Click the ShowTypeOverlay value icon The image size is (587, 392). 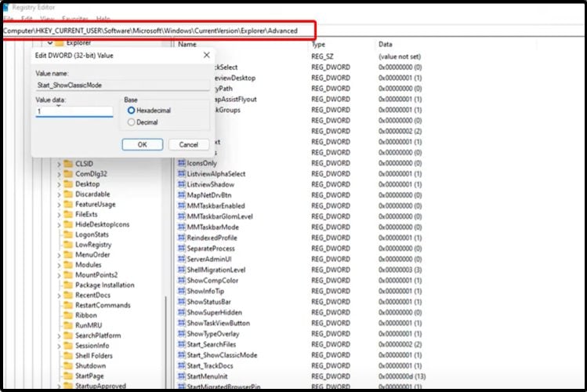pyautogui.click(x=182, y=334)
